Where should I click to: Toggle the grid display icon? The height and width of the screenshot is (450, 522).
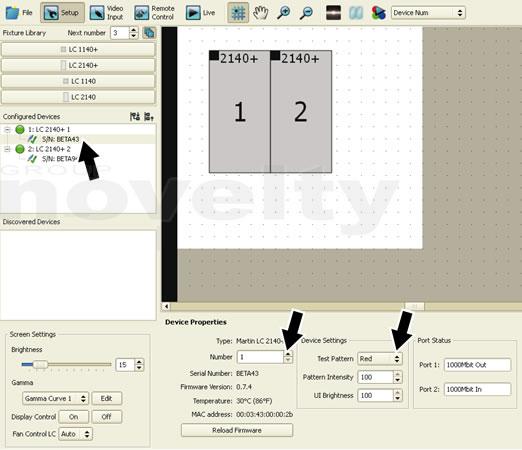coord(238,13)
